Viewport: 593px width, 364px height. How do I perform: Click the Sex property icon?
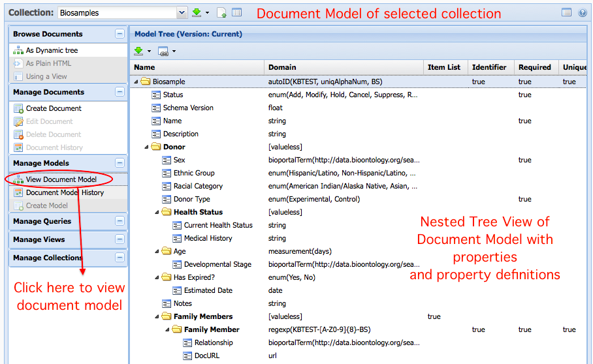(x=167, y=160)
